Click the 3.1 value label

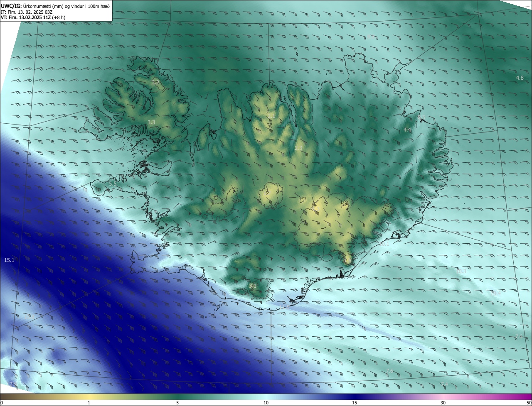pos(253,286)
